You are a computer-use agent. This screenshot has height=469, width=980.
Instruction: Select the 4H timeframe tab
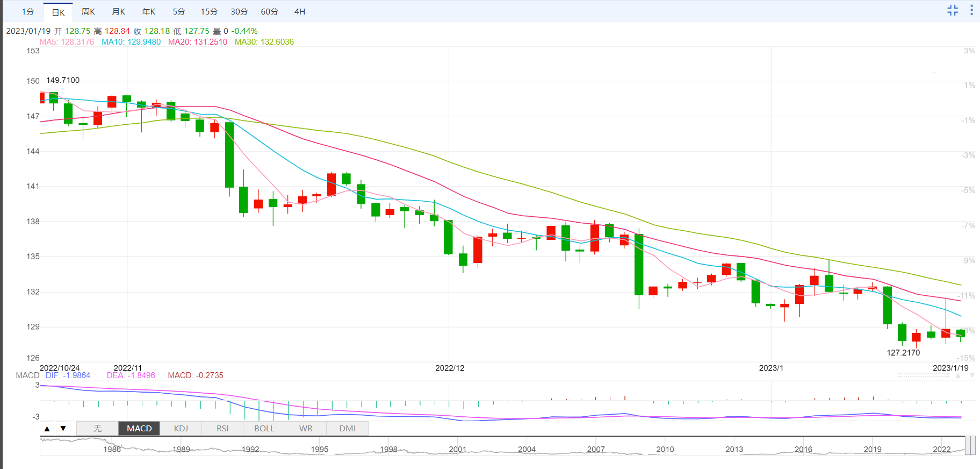pyautogui.click(x=300, y=12)
